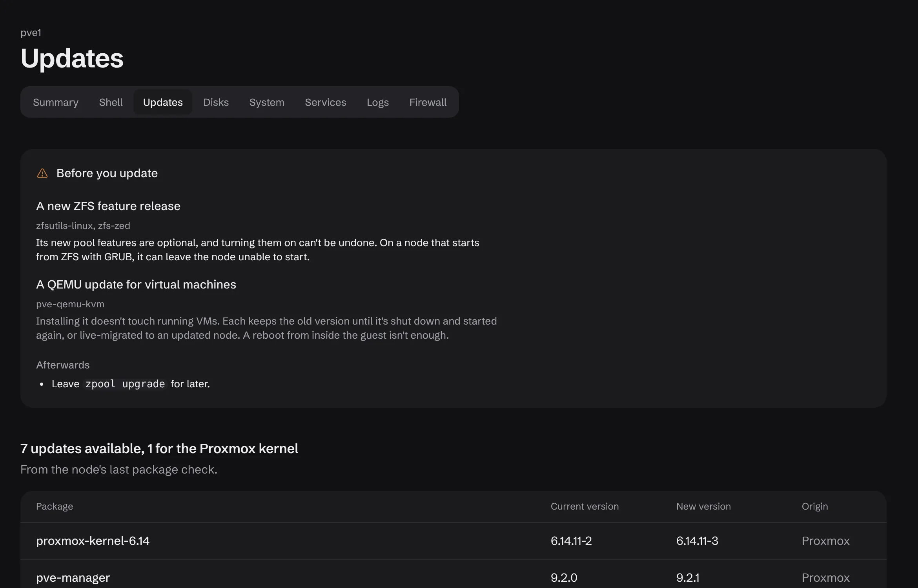This screenshot has width=918, height=588.
Task: Select the Updates tab
Action: (x=163, y=102)
